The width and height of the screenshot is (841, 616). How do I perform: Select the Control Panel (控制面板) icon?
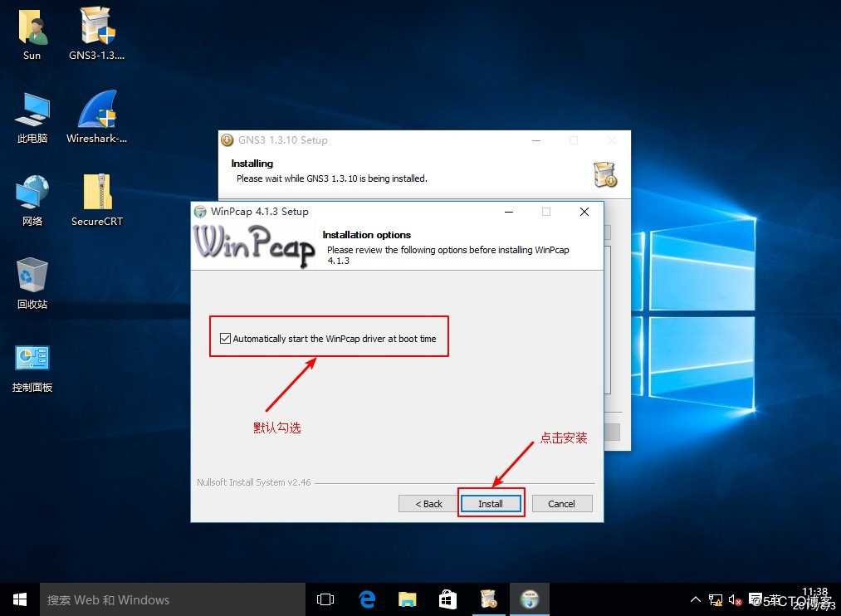[32, 368]
